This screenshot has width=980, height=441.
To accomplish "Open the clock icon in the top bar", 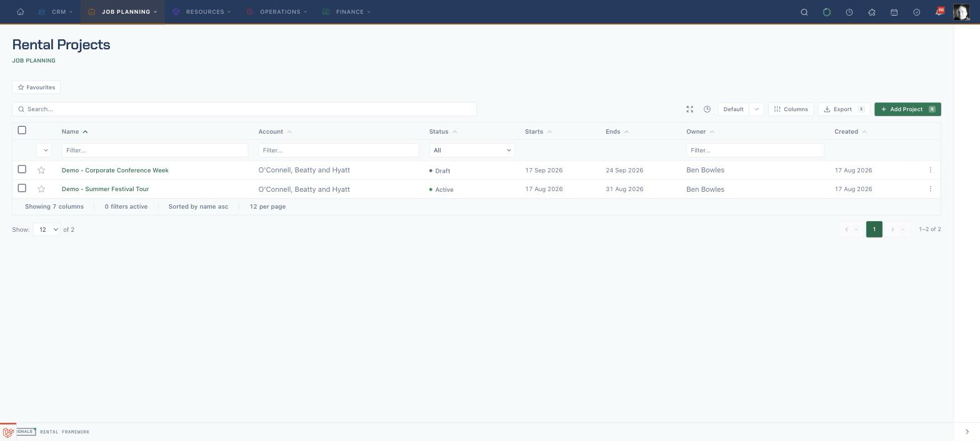I will [849, 12].
